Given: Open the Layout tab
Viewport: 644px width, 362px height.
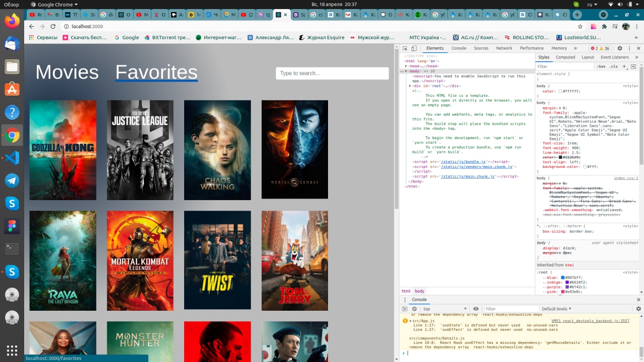Looking at the screenshot, I should click(588, 57).
